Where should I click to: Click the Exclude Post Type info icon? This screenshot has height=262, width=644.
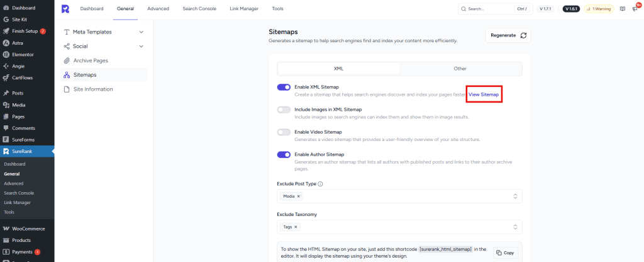click(x=321, y=184)
